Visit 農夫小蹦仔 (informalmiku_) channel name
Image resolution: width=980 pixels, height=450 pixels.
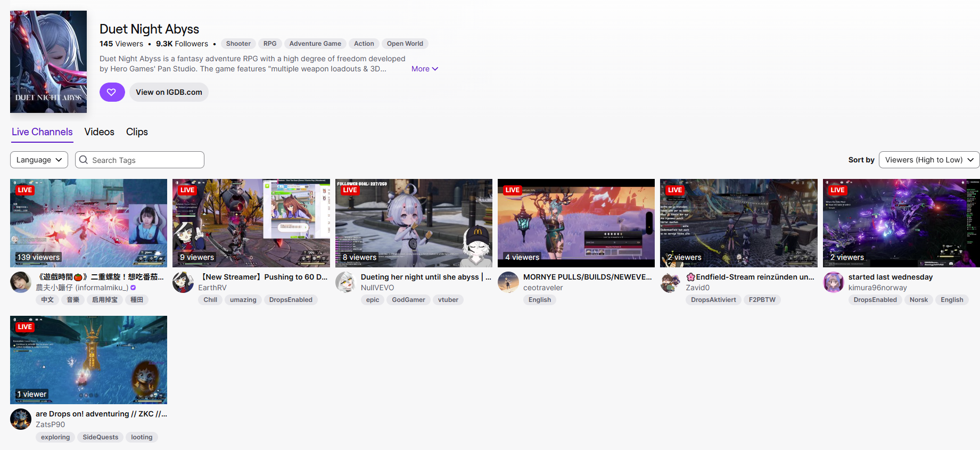point(82,288)
